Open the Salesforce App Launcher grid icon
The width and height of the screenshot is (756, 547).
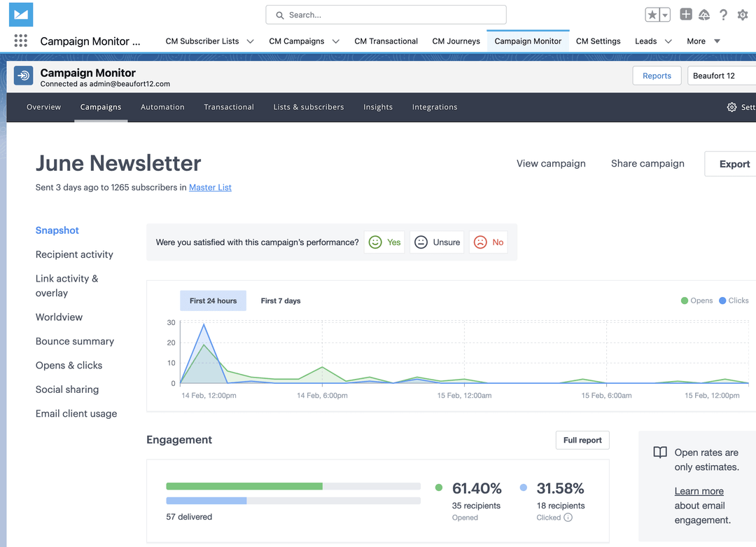(20, 41)
